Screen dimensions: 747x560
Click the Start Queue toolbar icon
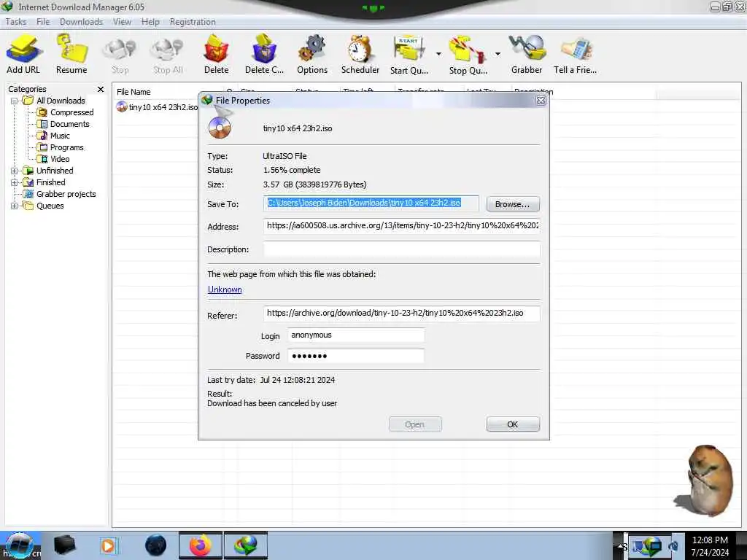pyautogui.click(x=409, y=54)
